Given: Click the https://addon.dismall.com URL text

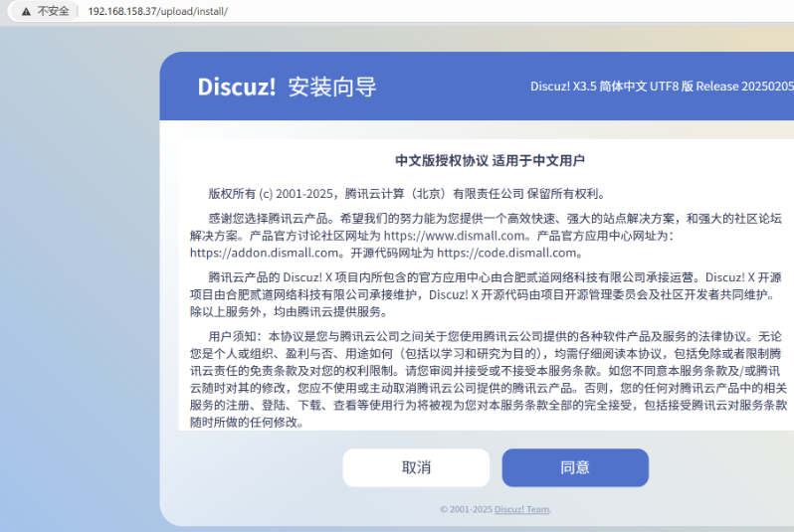Looking at the screenshot, I should (x=265, y=253).
